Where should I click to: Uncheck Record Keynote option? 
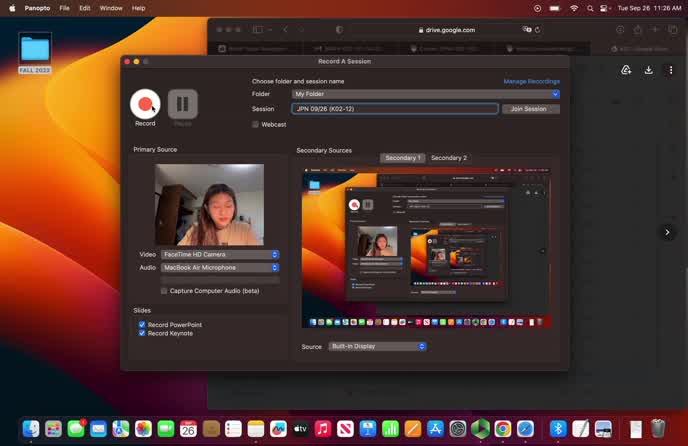pos(142,333)
